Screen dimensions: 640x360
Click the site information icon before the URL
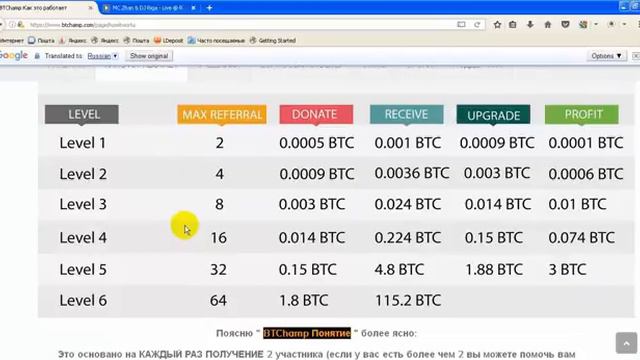(12, 25)
